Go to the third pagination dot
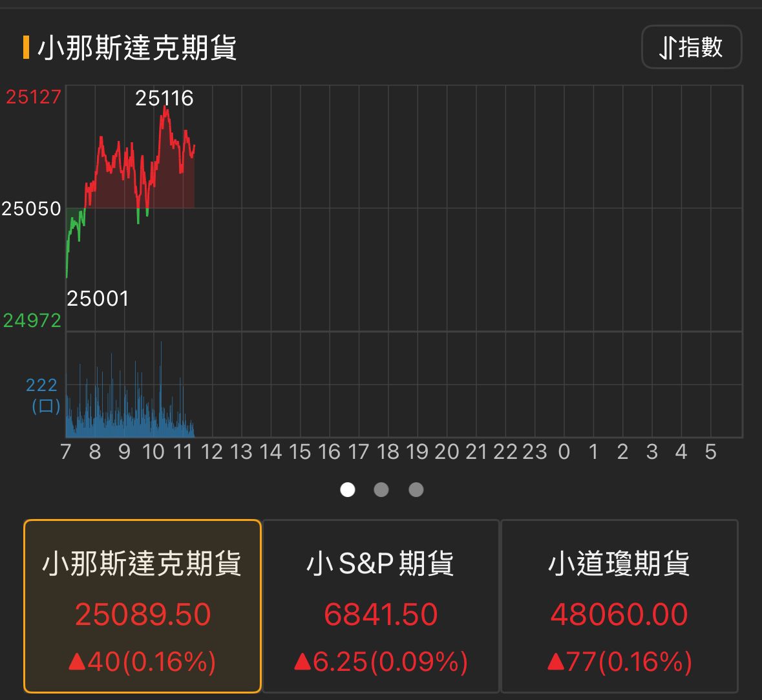762x700 pixels. (x=416, y=490)
